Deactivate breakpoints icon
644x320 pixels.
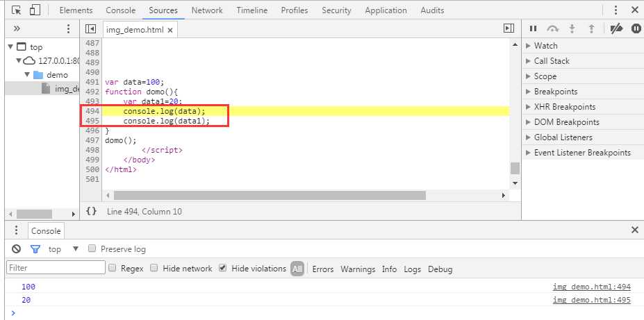(616, 28)
